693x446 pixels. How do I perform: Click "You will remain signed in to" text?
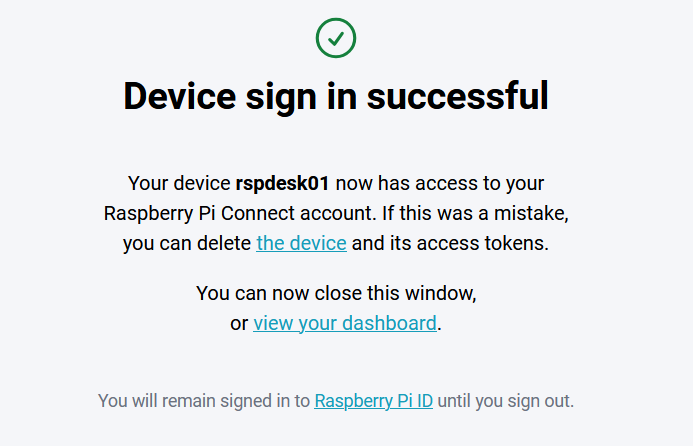click(204, 401)
